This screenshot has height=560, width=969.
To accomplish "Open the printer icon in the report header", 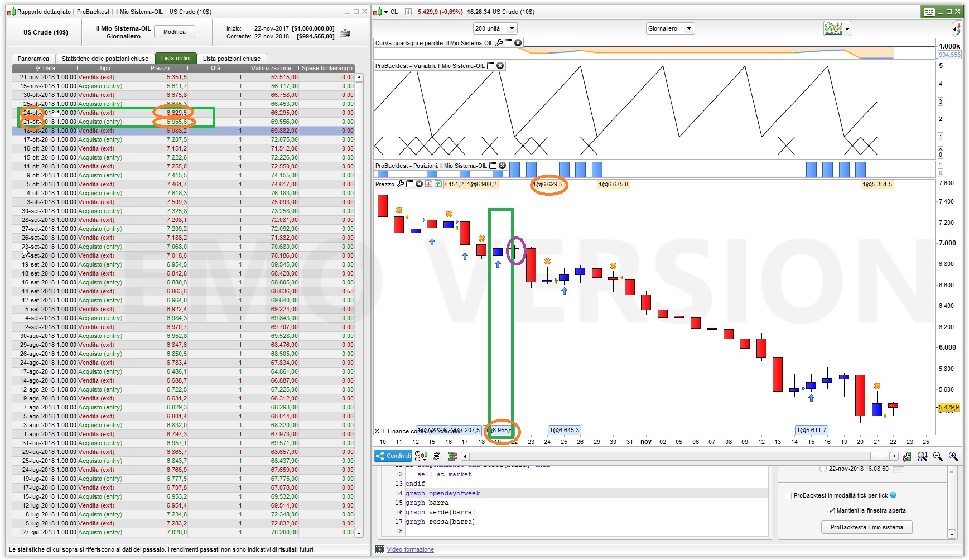I will coord(345,33).
